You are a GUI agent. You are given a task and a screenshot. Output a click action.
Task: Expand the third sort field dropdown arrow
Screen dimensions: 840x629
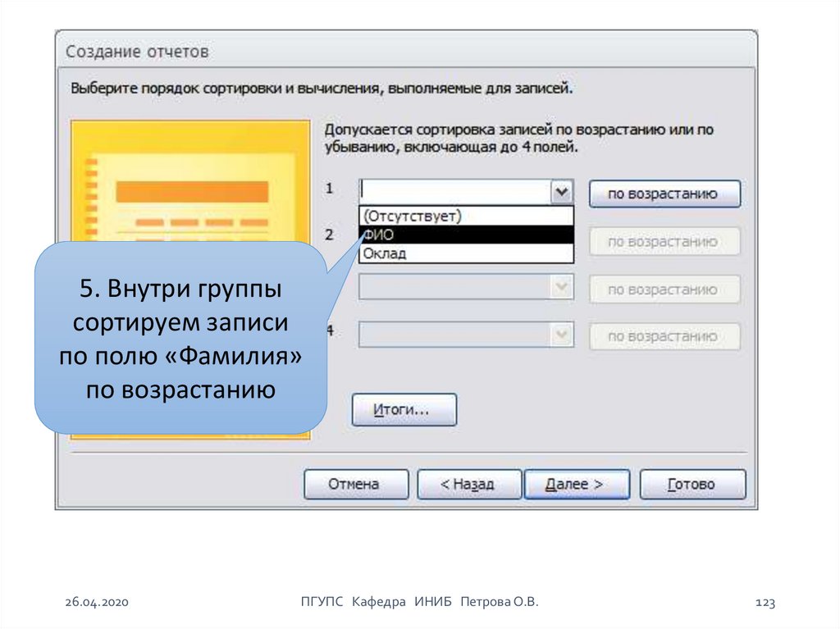click(x=561, y=288)
